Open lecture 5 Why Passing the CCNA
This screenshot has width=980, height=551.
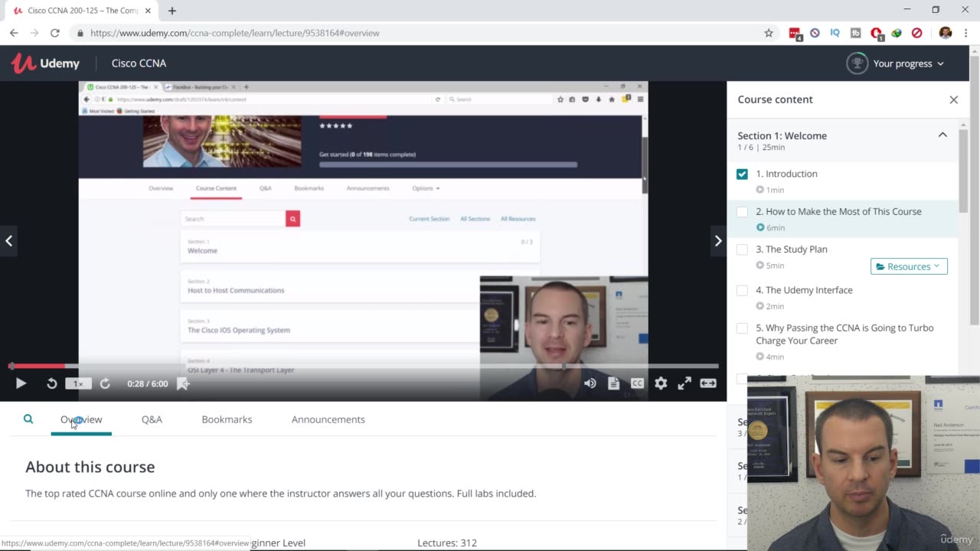(x=844, y=334)
